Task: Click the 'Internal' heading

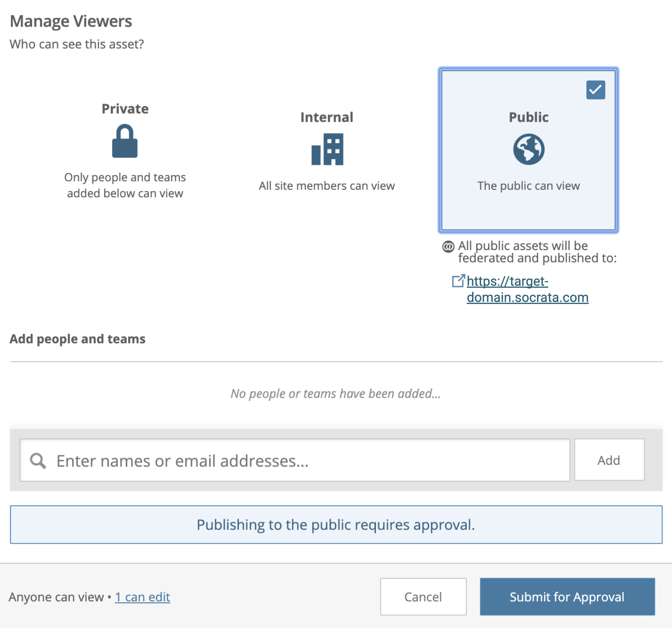Action: [327, 117]
